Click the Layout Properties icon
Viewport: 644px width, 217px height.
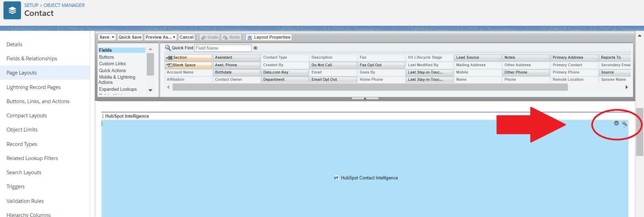tap(250, 37)
